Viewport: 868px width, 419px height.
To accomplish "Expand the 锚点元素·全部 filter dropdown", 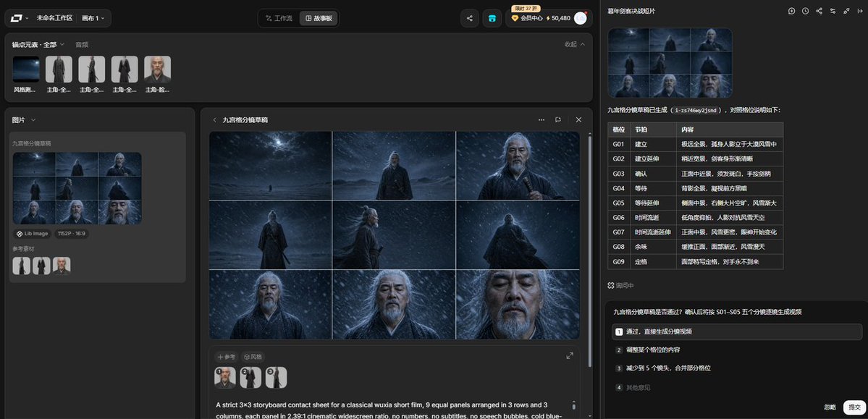I will (x=38, y=44).
